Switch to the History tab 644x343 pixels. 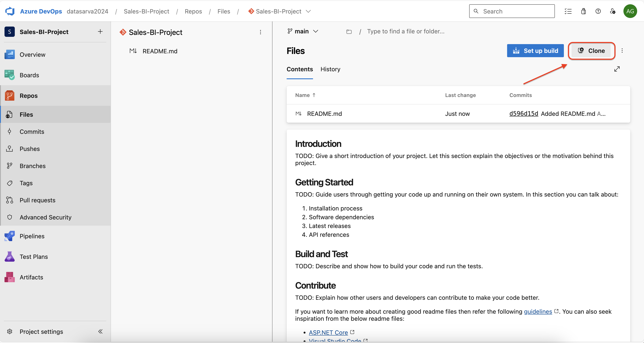pyautogui.click(x=330, y=69)
